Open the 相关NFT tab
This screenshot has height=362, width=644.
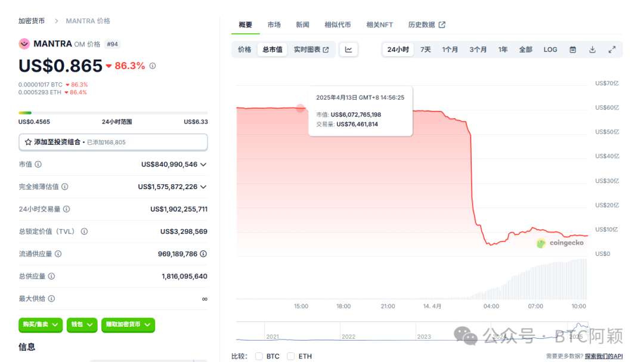379,24
